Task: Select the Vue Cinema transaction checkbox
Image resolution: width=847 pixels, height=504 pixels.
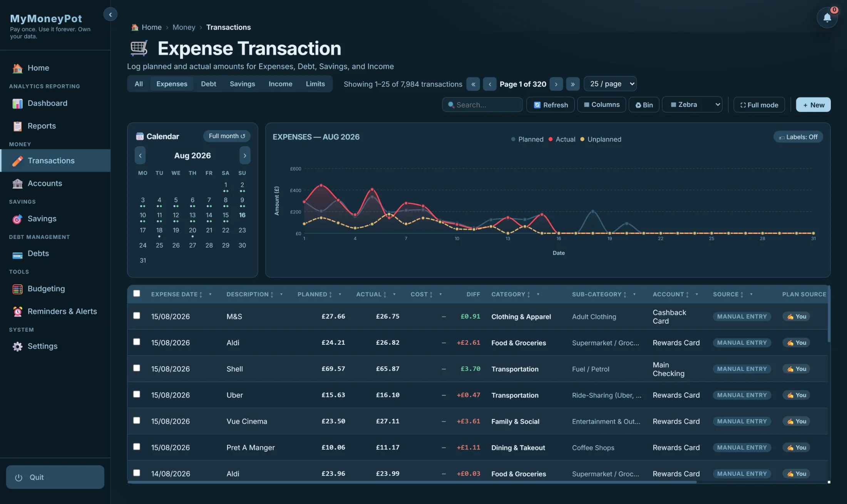Action: pyautogui.click(x=137, y=420)
